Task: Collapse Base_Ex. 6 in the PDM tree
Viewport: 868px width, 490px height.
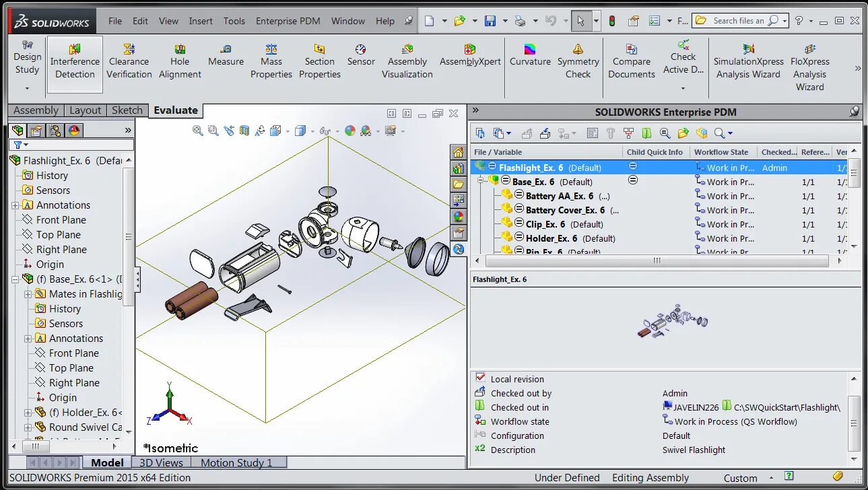Action: (481, 180)
